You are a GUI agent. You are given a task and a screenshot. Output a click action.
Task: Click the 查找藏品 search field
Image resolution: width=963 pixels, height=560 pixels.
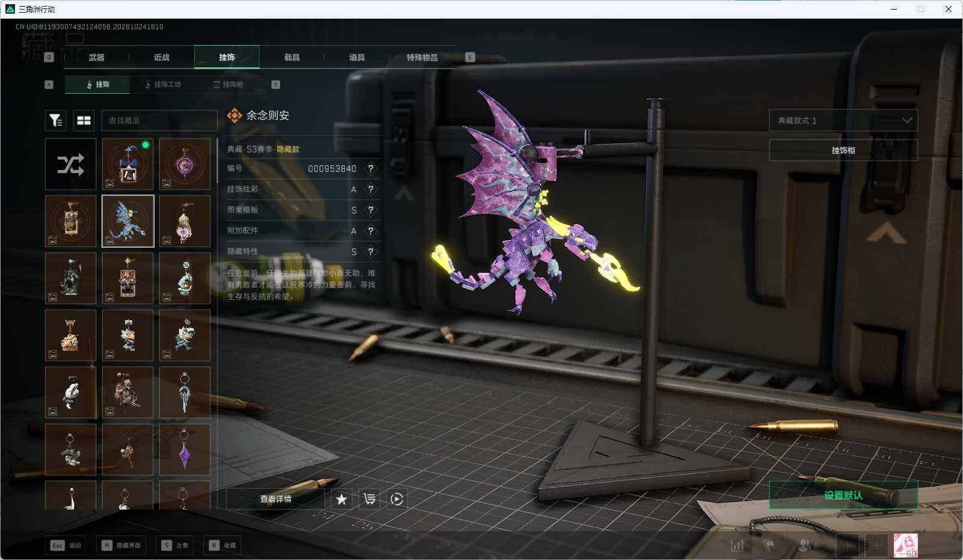(159, 120)
